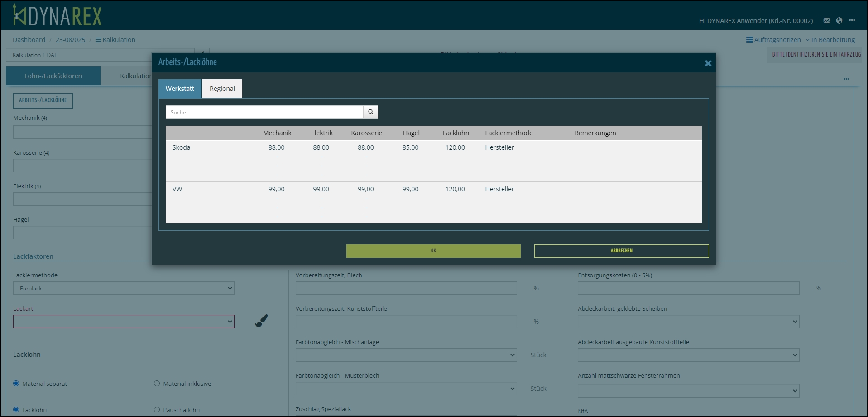Expand the In Bearbeitung status dropdown
Viewport: 868px width, 417px height.
click(x=830, y=40)
